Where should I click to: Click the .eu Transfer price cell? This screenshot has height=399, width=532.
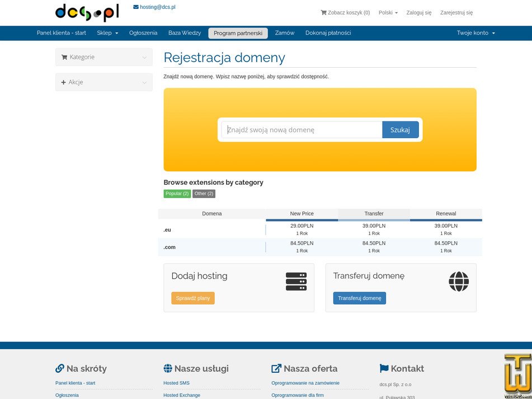[374, 229]
